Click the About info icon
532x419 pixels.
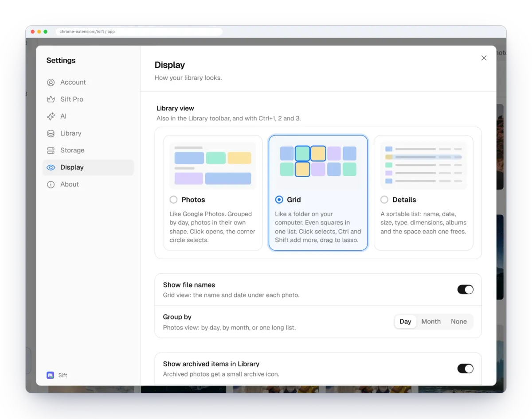(51, 185)
